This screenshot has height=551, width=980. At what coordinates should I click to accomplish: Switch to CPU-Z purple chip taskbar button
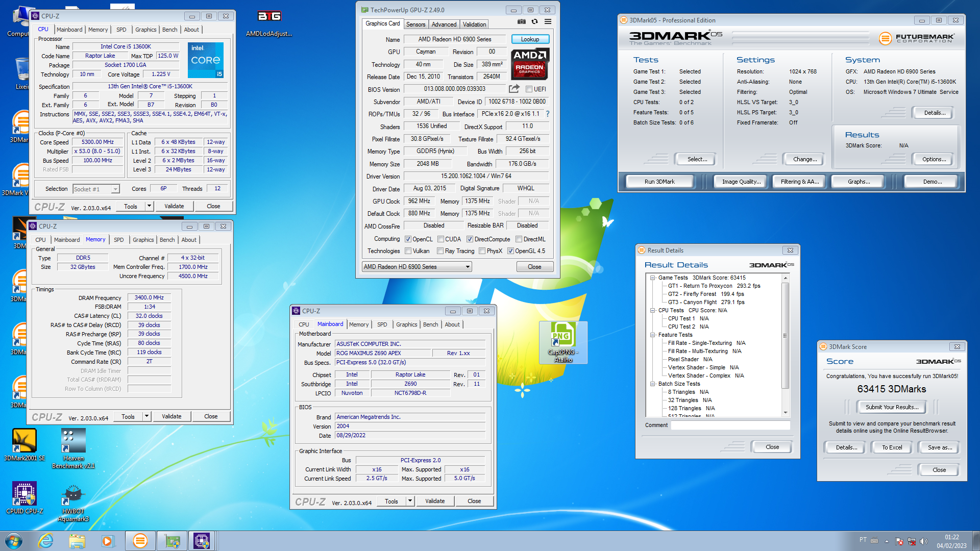tap(202, 541)
